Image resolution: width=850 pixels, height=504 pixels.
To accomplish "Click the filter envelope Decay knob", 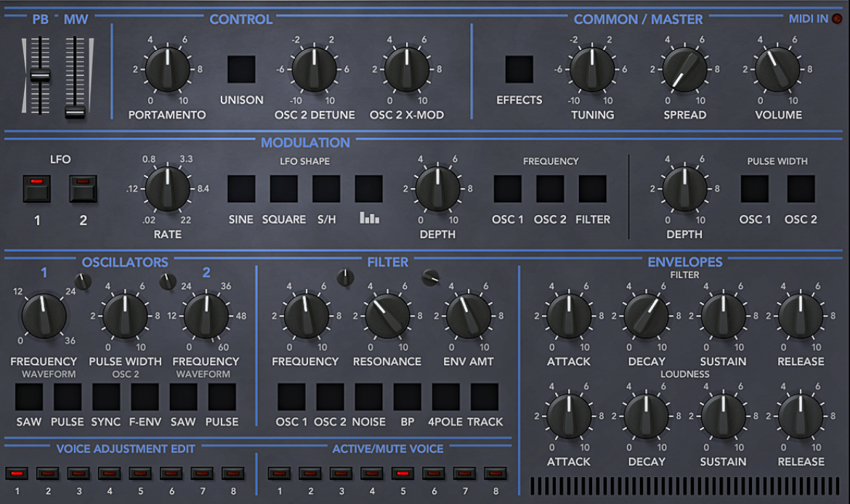I will [x=646, y=316].
